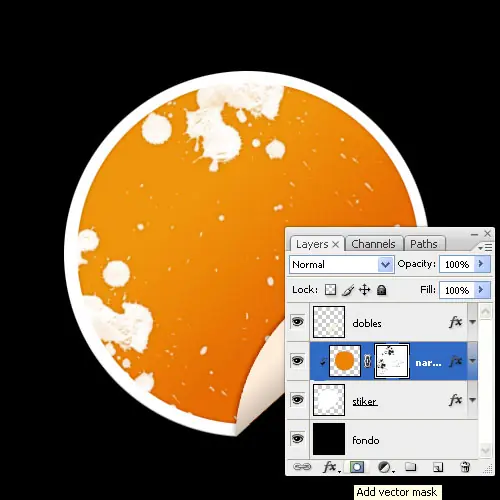Click the nar... layer name
500x500 pixels.
pos(428,363)
